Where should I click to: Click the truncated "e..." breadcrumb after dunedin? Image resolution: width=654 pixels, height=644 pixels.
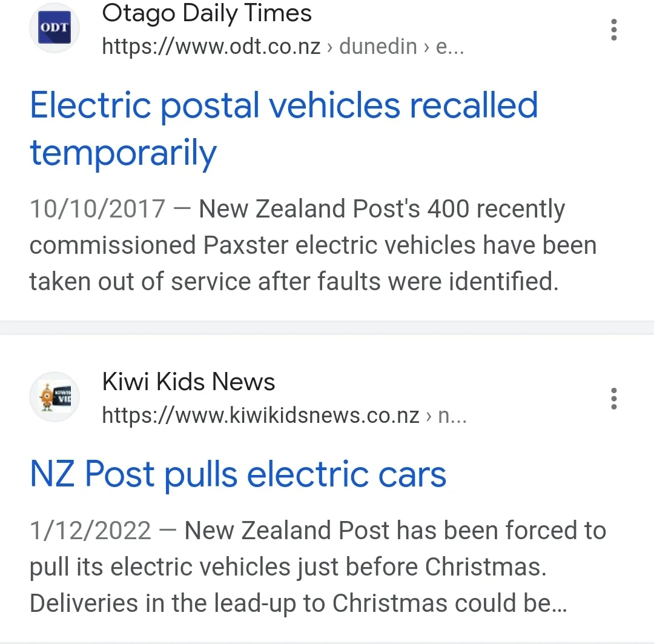(450, 47)
